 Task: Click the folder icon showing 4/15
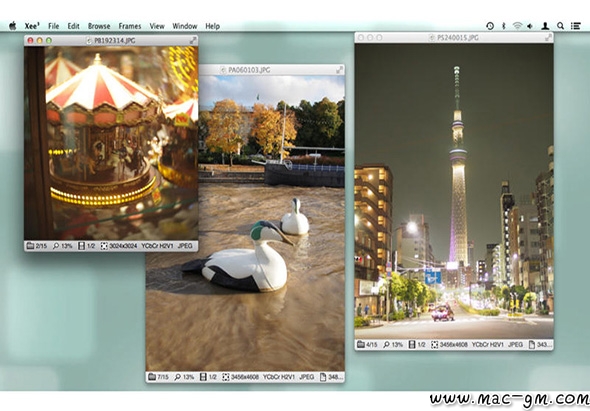(361, 344)
